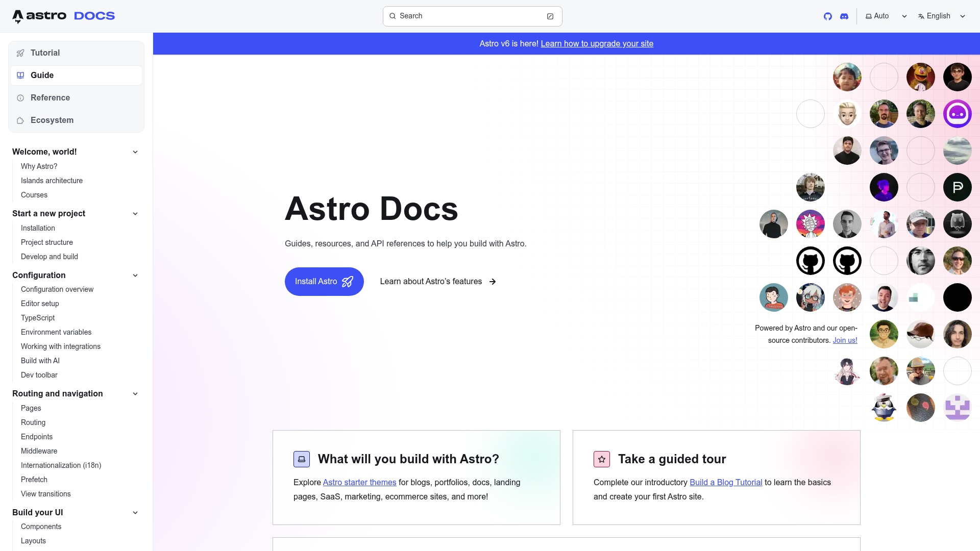
Task: Click the slash shortcut icon in search box
Action: click(550, 16)
